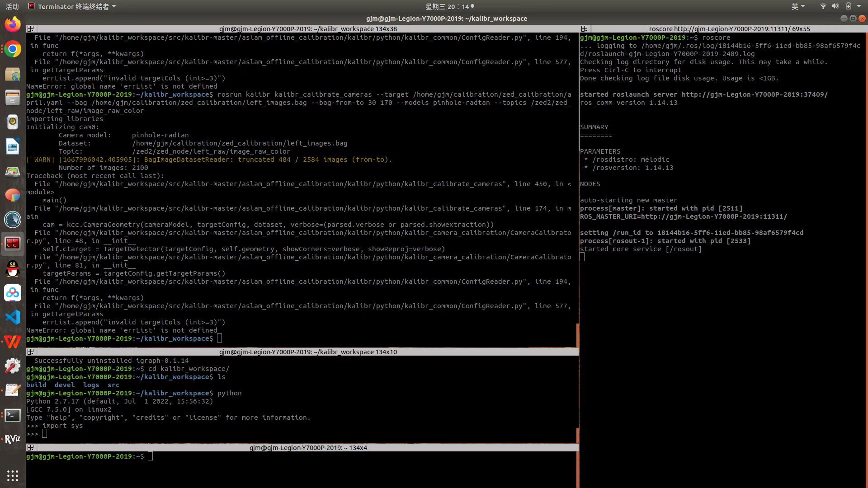Click the Wi-Fi network status icon
This screenshot has height=488, width=868.
[823, 6]
